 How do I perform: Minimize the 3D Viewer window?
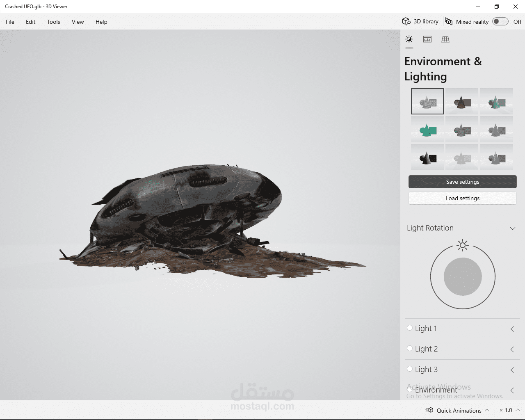point(478,7)
